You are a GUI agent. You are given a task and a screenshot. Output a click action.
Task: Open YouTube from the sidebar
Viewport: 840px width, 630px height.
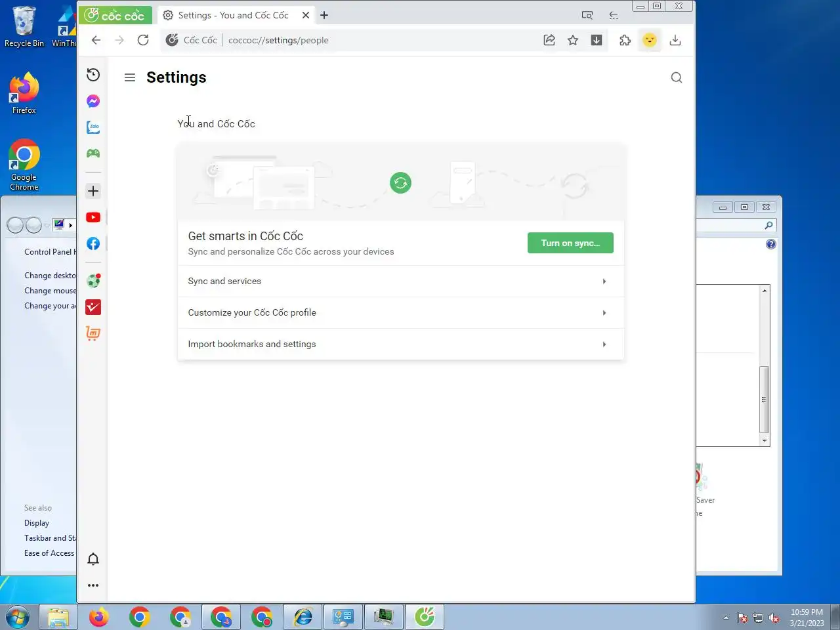point(93,217)
